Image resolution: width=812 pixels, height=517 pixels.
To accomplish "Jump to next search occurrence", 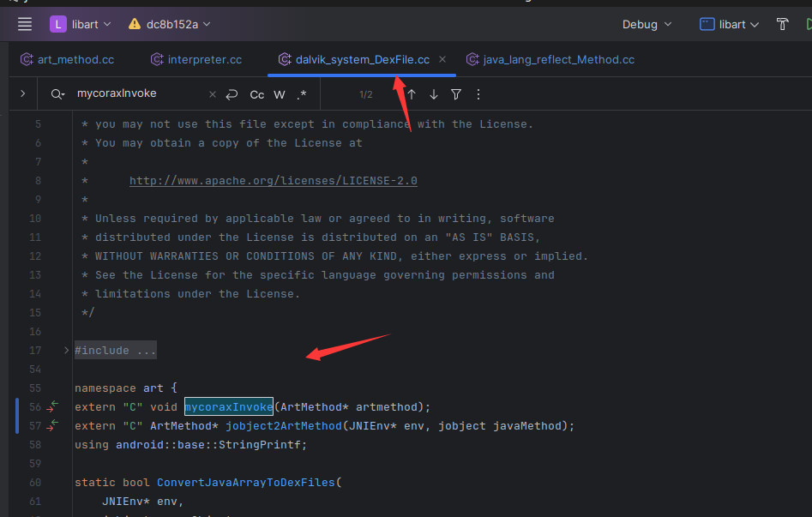I will point(434,94).
